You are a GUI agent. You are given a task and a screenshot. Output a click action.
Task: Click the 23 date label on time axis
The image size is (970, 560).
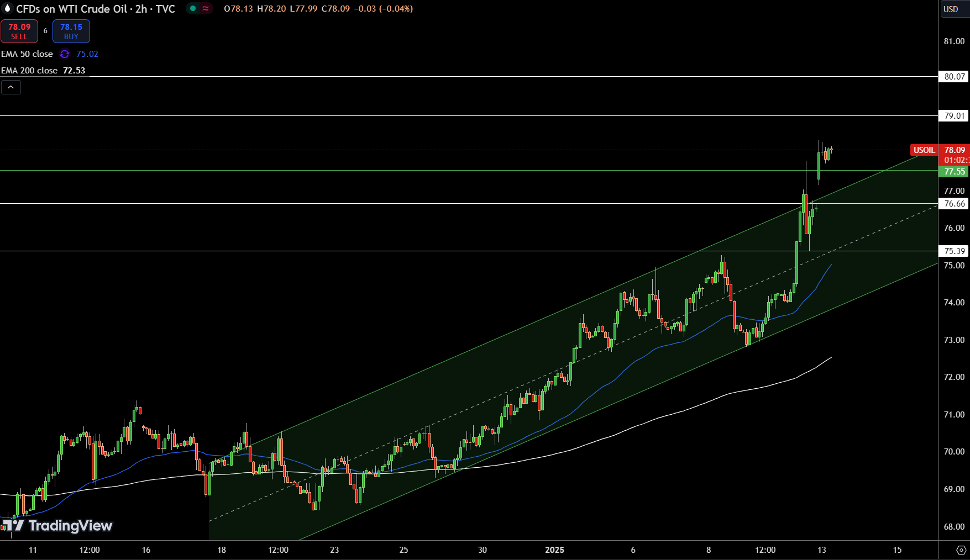coord(334,550)
